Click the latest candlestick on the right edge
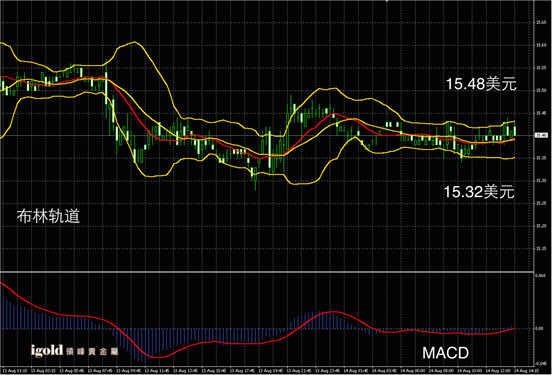The image size is (552, 375). 515,130
